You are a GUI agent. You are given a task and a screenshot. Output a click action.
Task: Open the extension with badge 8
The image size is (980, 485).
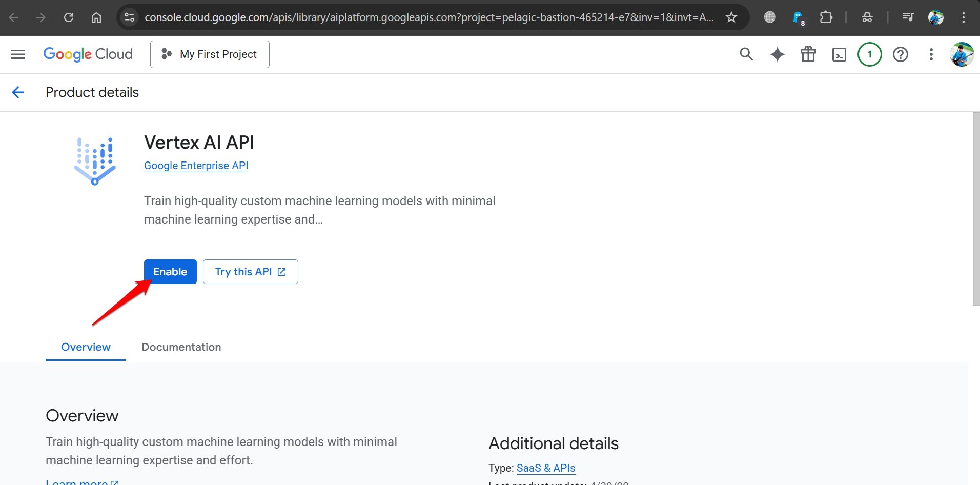click(798, 18)
